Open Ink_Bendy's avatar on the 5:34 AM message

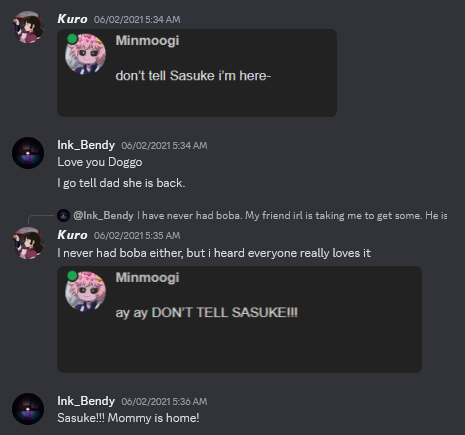(x=28, y=153)
